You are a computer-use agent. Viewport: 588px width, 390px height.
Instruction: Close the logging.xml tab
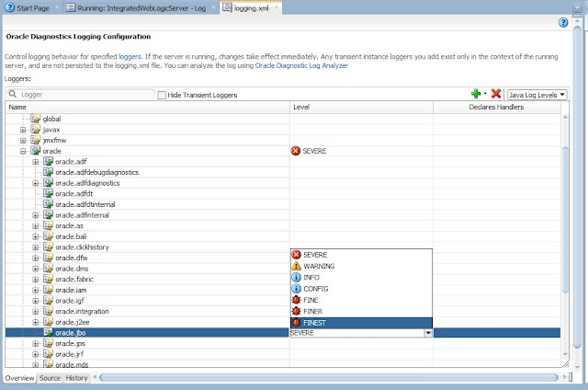(276, 7)
